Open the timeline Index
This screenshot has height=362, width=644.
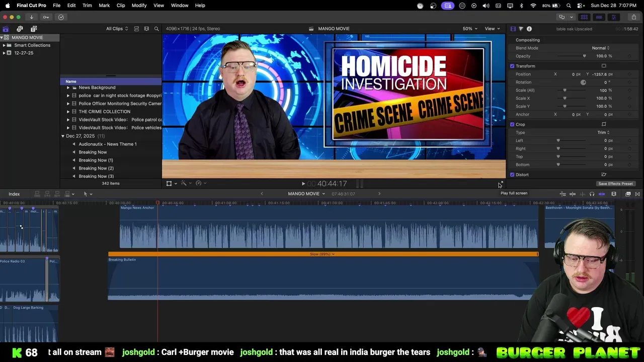tap(14, 194)
